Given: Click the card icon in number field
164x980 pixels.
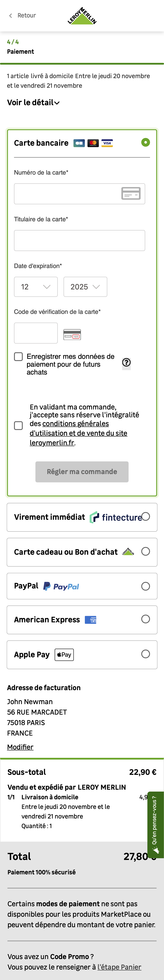Looking at the screenshot, I should point(131,194).
